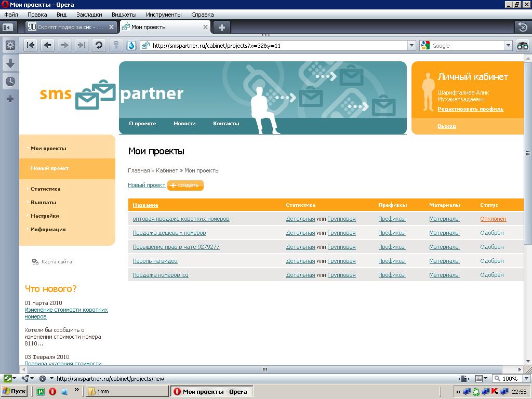Click the URL address field

click(x=273, y=46)
